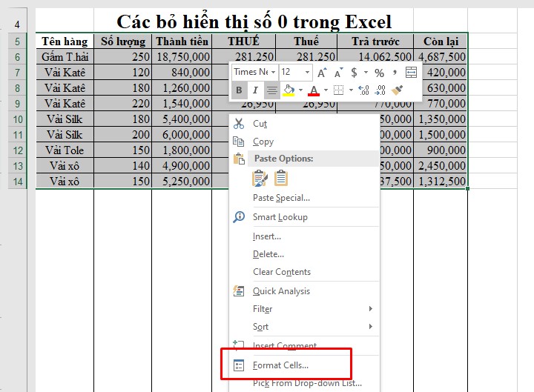Toggle Bold in the mini toolbar
Viewport: 534px width, 392px height.
click(x=239, y=90)
